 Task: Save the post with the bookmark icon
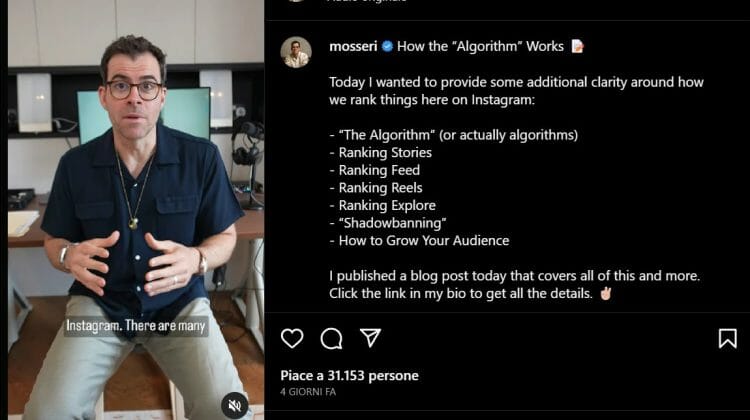click(x=727, y=338)
